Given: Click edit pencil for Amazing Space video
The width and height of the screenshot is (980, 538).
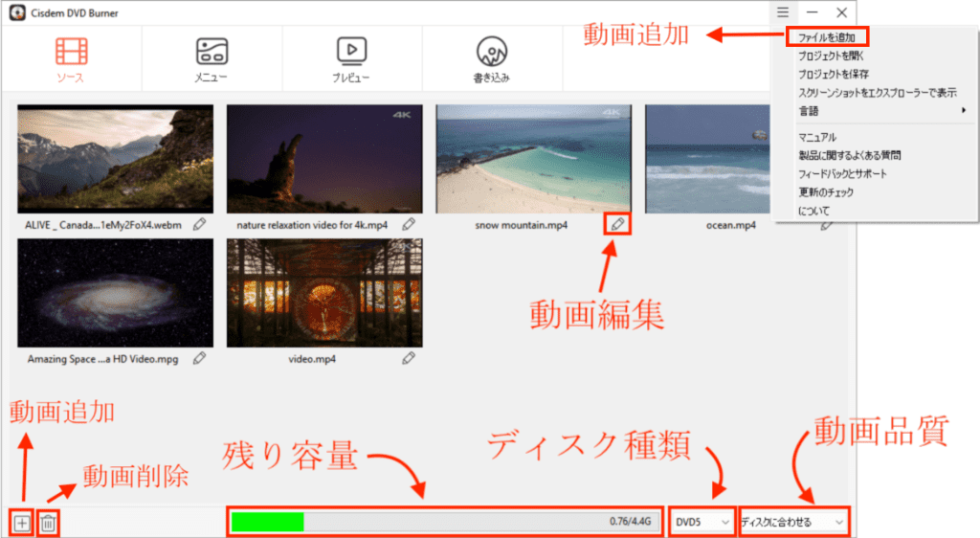Looking at the screenshot, I should pos(199,358).
